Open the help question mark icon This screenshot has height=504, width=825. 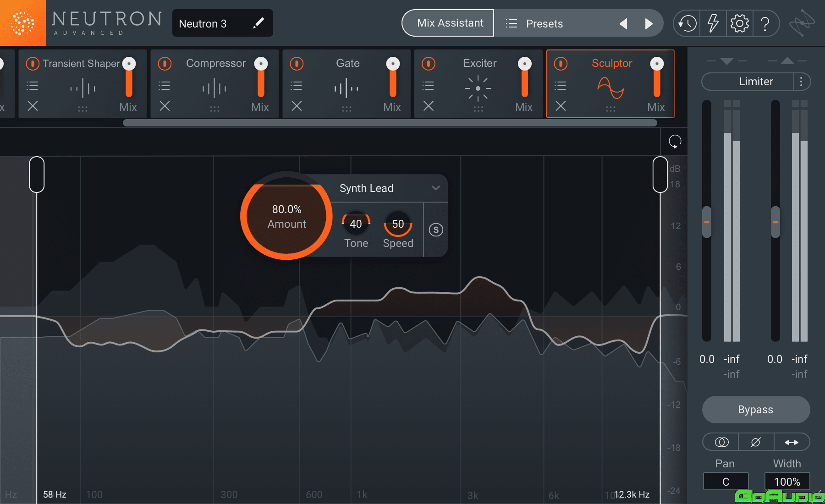tap(765, 23)
